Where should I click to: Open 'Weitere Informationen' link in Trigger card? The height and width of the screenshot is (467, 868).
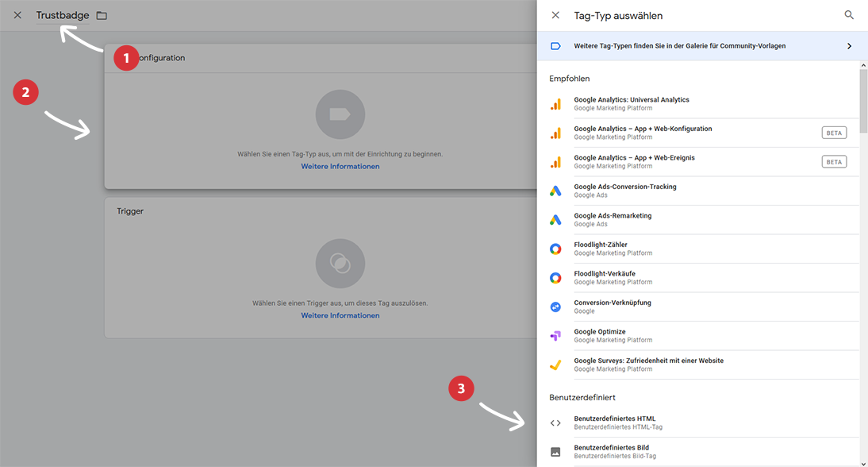click(340, 315)
